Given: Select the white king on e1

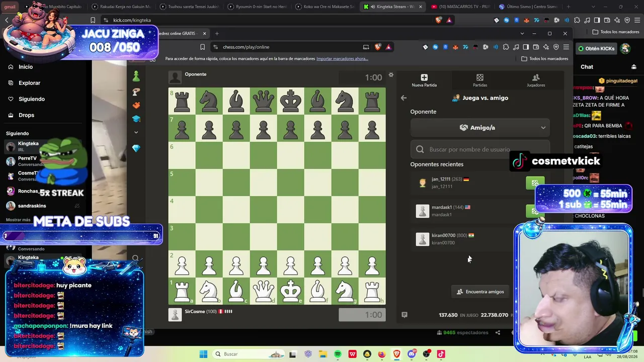Looking at the screenshot, I should click(290, 291).
